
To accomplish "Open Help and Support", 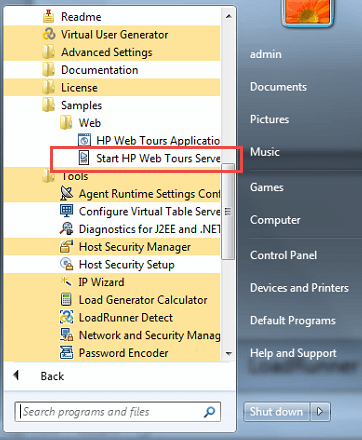I will coord(293,353).
